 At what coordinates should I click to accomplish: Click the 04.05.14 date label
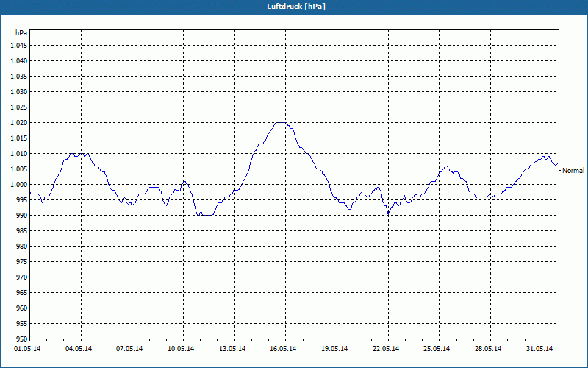(x=79, y=349)
